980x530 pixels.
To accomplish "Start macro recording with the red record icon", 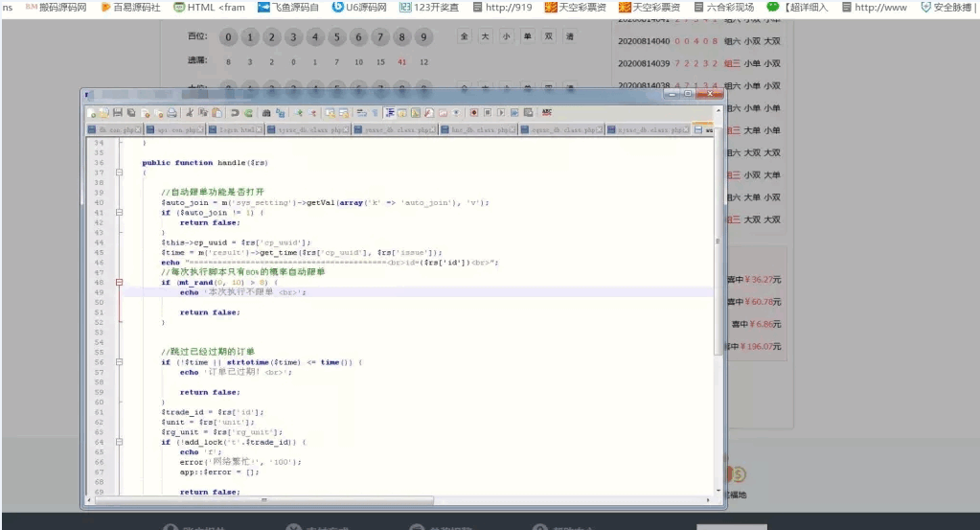I will coord(473,112).
